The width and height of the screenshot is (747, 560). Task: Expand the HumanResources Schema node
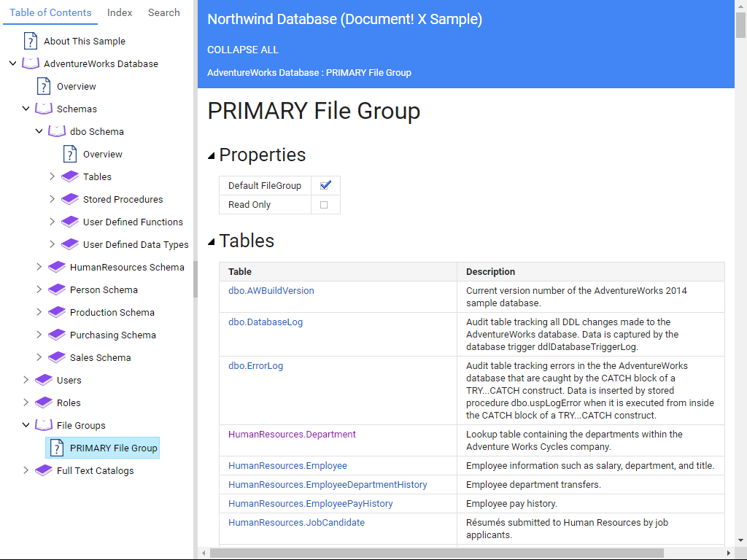click(39, 267)
